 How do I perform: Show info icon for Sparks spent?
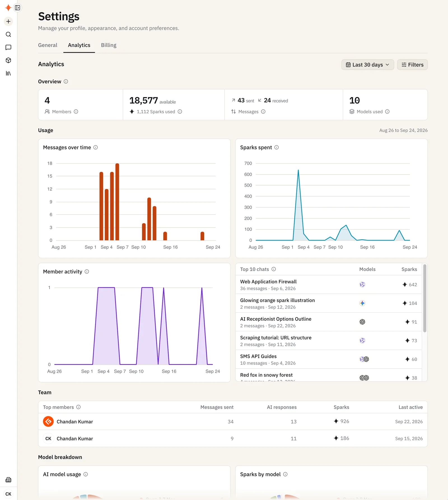276,147
